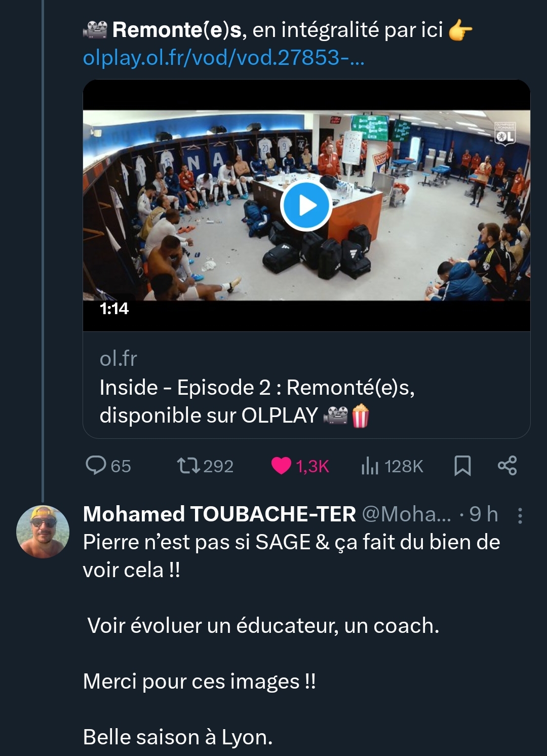
Task: Open the olplay.ol.fr/vod link
Action: pos(223,58)
